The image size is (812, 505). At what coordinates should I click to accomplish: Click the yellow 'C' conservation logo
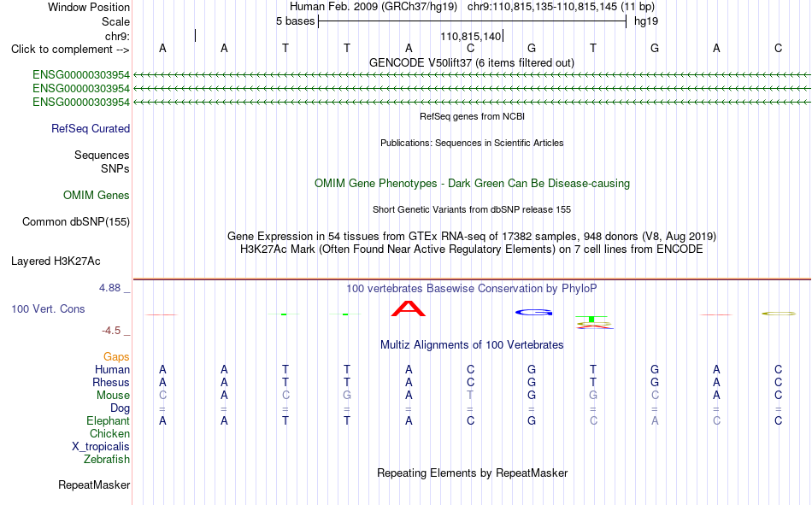point(779,314)
